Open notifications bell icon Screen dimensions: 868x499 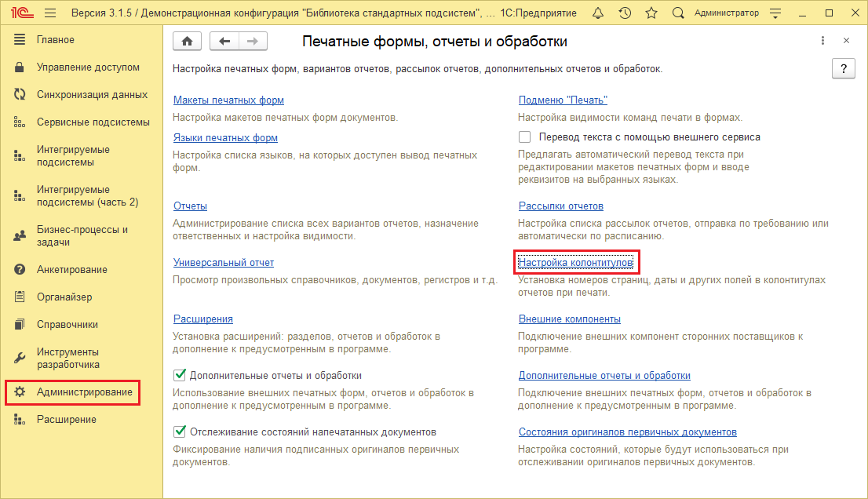tap(598, 13)
